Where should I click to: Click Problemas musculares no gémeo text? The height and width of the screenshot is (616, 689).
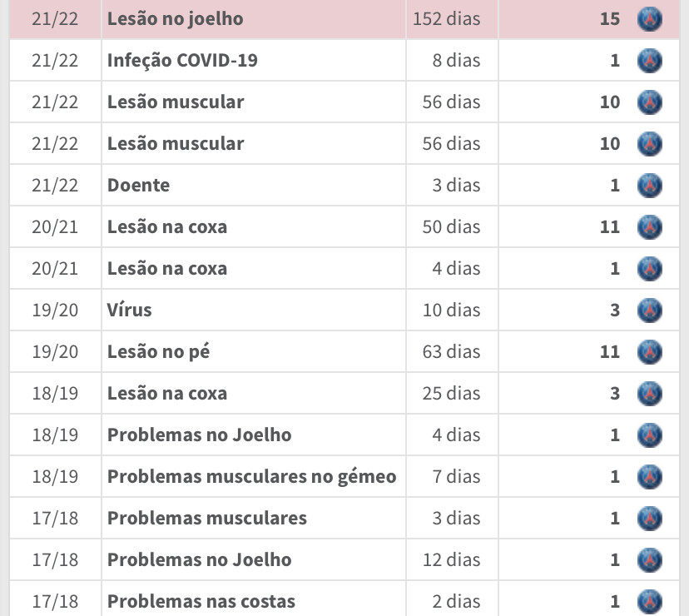coord(251,476)
